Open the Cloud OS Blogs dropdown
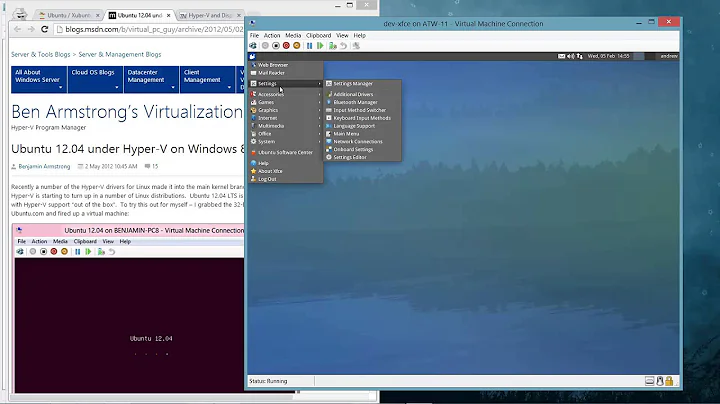Screen dimensions: 720x404 point(95,79)
